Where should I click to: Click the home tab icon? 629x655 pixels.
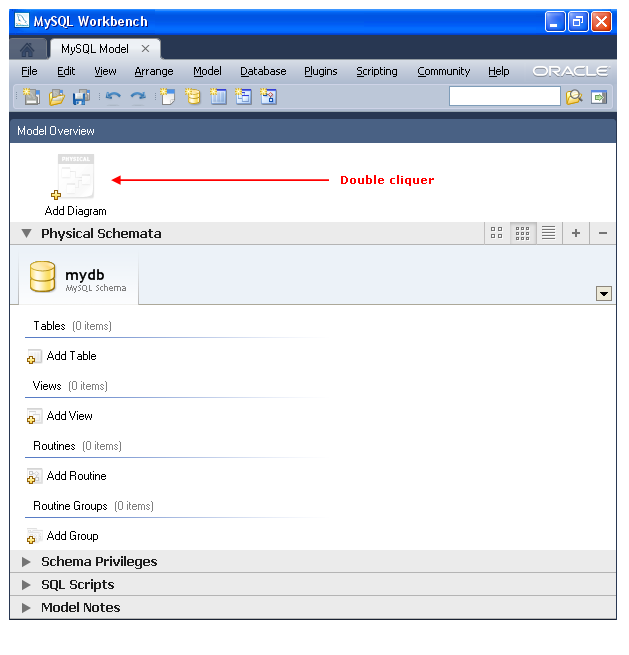[x=28, y=49]
